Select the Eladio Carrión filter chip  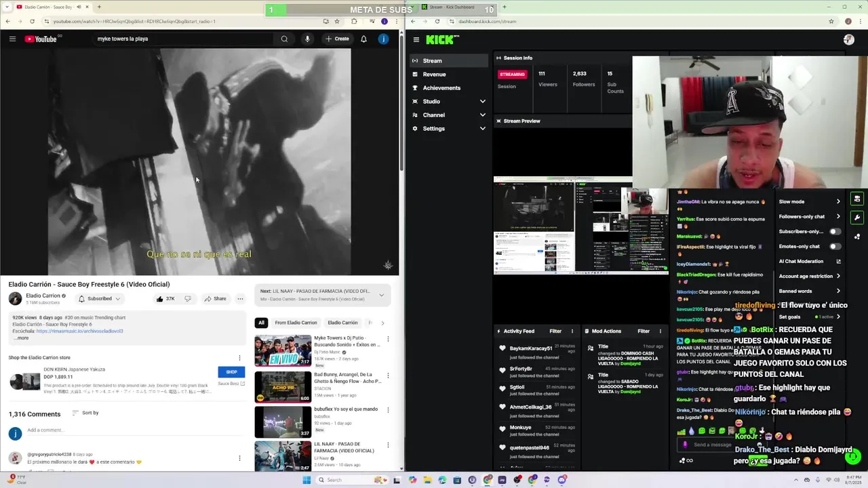(x=342, y=323)
